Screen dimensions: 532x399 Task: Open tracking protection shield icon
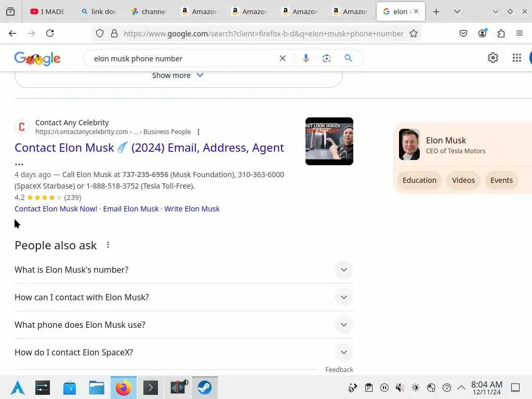[x=99, y=33]
